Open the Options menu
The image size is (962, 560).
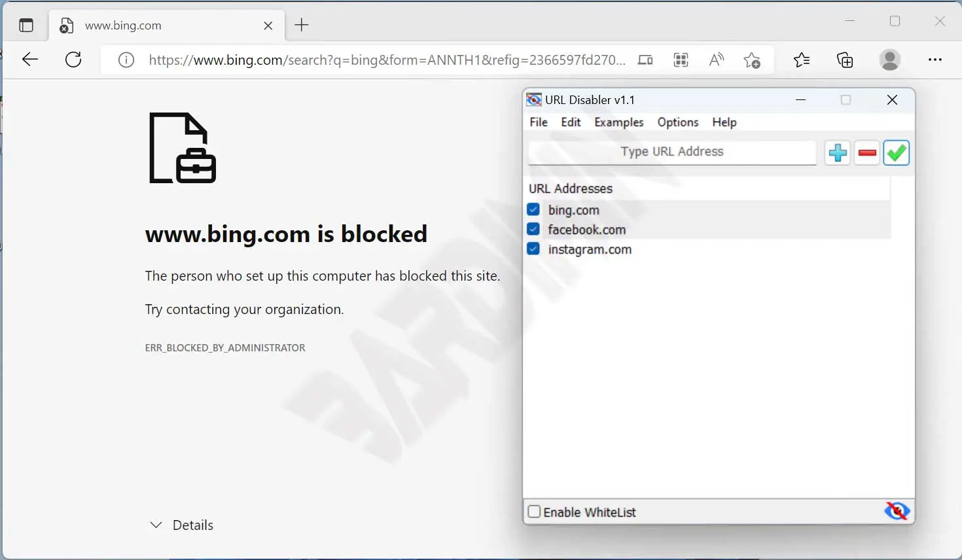tap(677, 122)
